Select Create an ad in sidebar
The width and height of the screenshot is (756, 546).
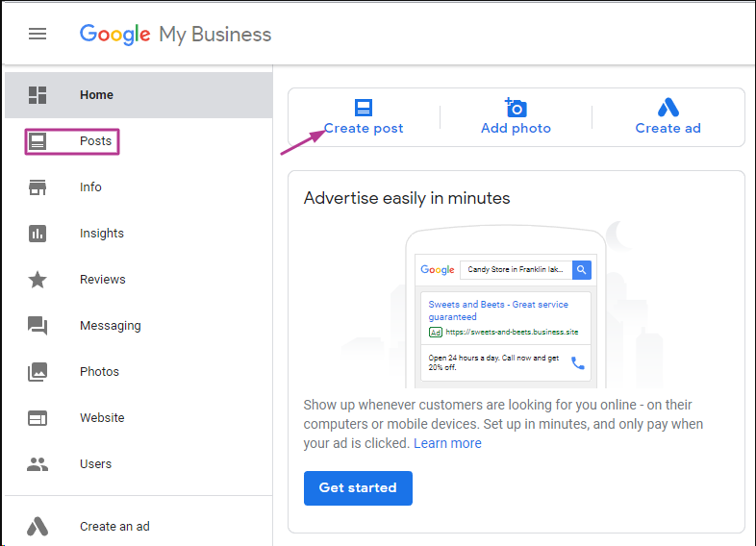click(139, 526)
